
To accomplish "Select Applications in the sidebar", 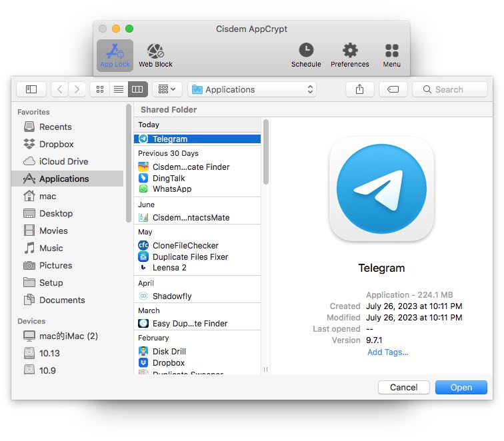I will point(67,179).
